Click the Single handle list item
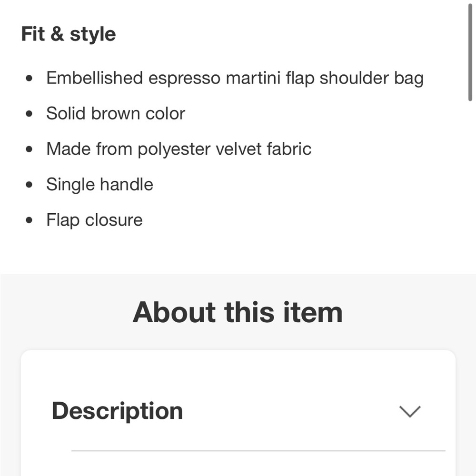Image resolution: width=476 pixels, height=476 pixels. [x=99, y=184]
